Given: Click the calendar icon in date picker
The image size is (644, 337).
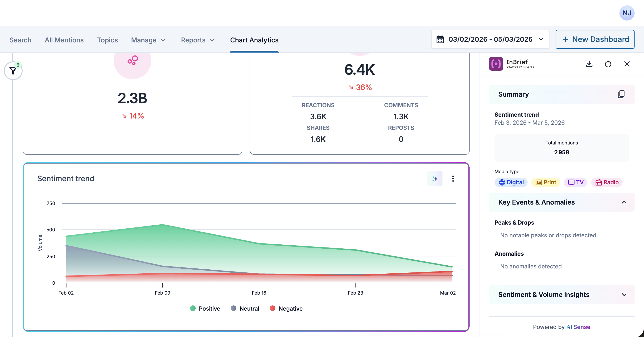Looking at the screenshot, I should pyautogui.click(x=440, y=40).
